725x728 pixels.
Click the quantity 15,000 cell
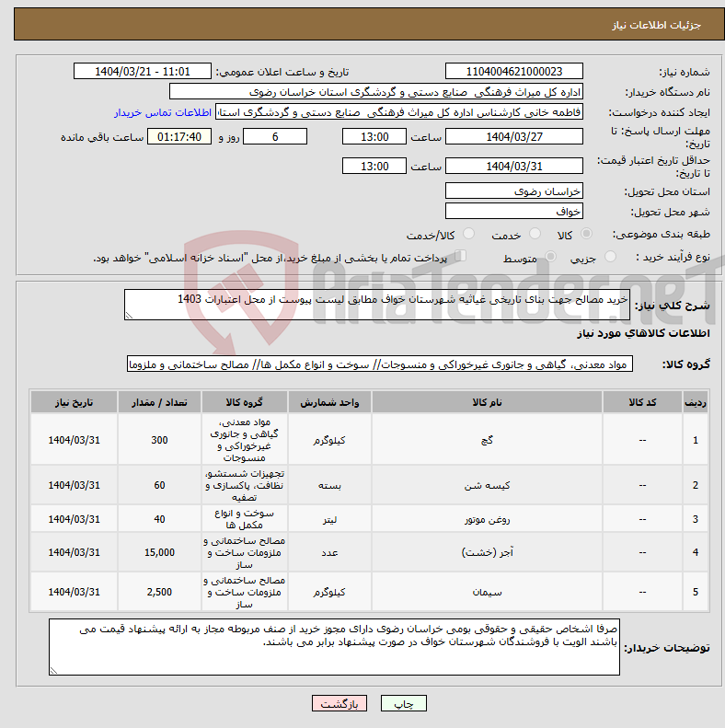coord(159,552)
